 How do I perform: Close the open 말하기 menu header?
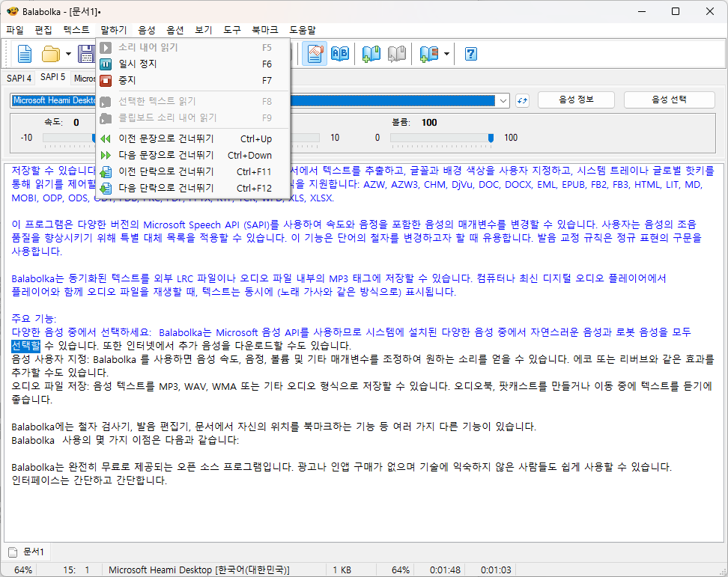click(113, 30)
